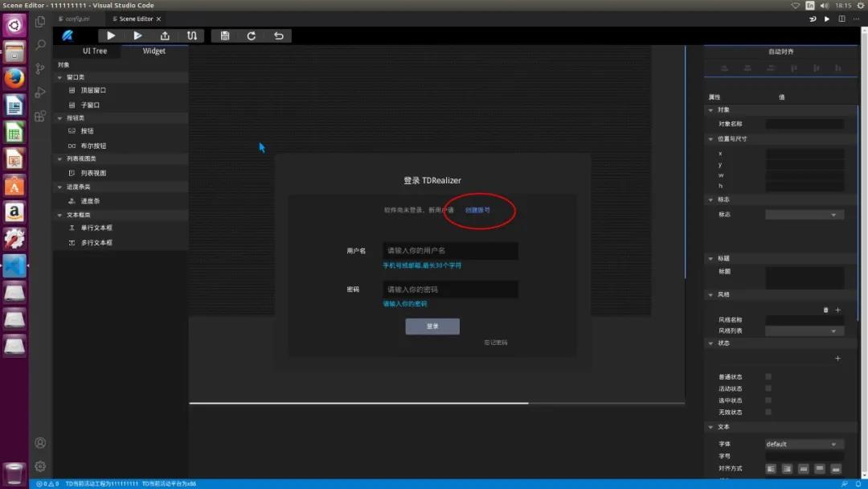Check the 无效状态 checkbox

pos(768,412)
